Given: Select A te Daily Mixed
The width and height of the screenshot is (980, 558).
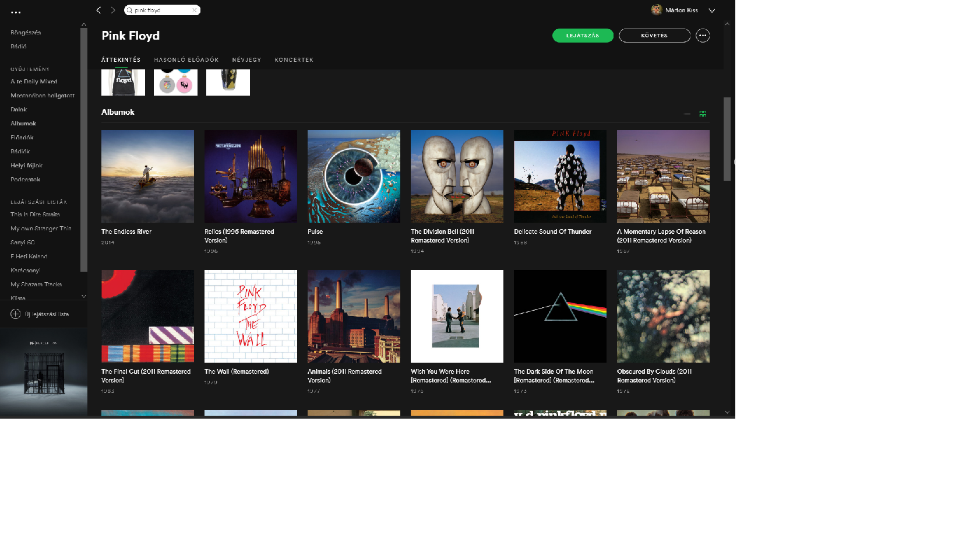Looking at the screenshot, I should [34, 82].
